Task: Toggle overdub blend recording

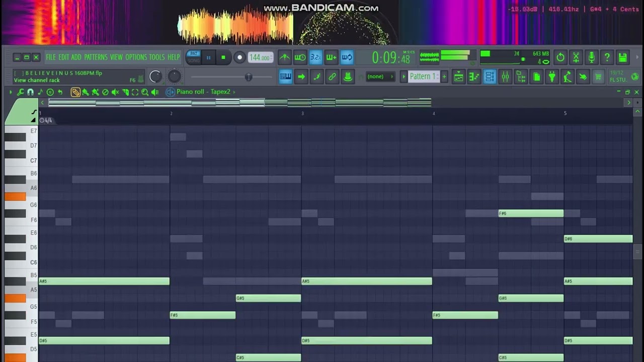Action: [331, 57]
